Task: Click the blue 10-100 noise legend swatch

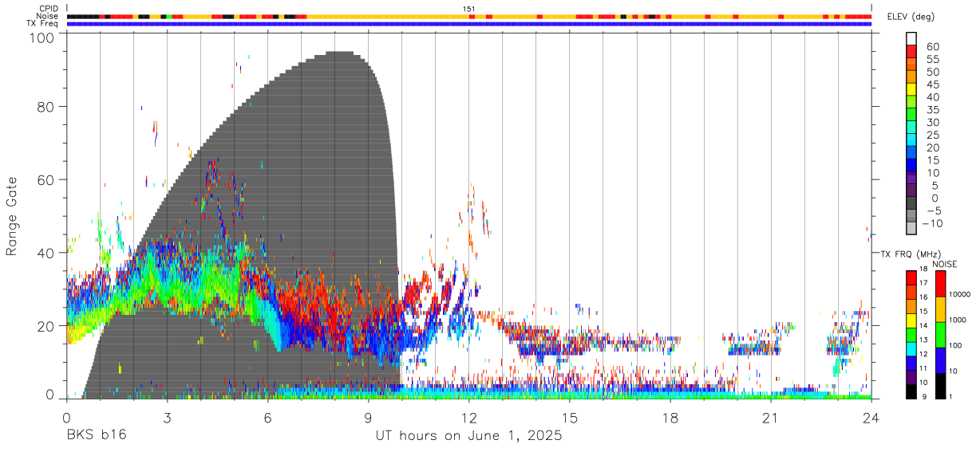Action: (x=940, y=359)
